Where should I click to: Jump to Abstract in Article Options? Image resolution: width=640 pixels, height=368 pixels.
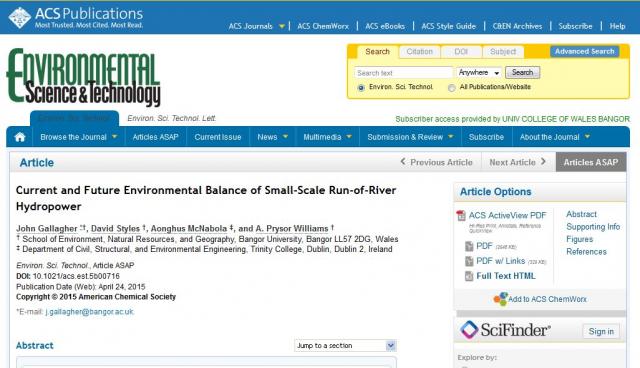click(581, 214)
